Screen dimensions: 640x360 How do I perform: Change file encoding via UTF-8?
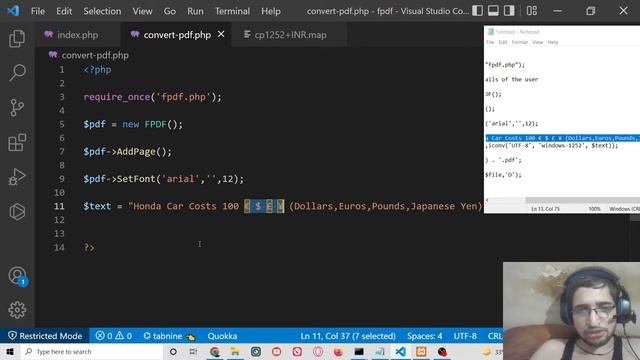[465, 336]
